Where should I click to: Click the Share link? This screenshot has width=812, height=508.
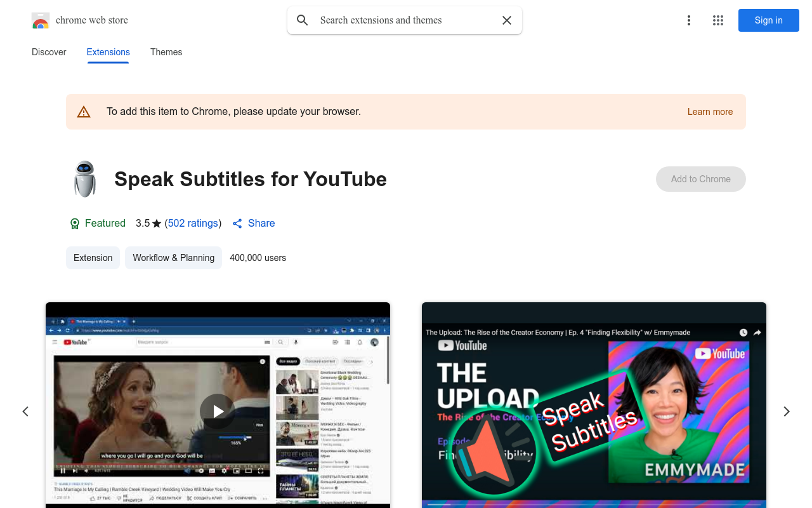254,224
